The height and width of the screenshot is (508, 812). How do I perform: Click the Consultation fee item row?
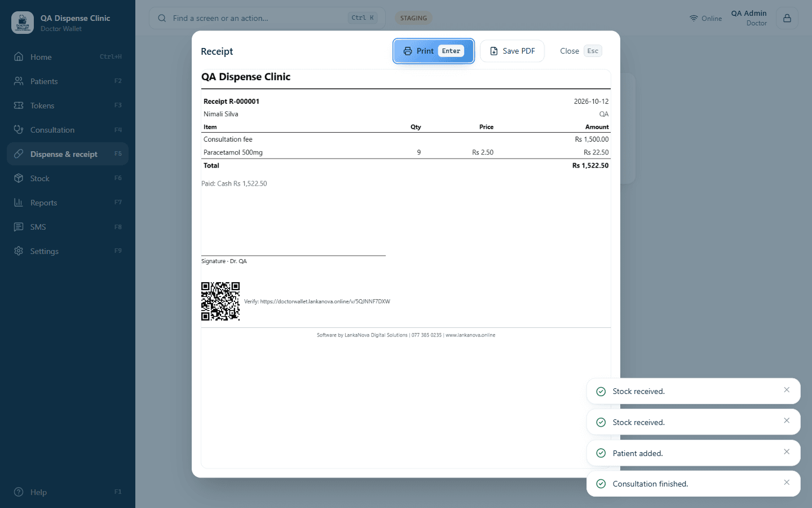406,139
